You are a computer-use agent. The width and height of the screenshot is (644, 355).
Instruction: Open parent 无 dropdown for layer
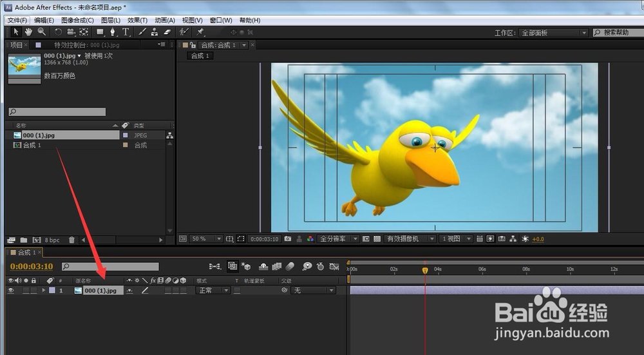pos(314,291)
